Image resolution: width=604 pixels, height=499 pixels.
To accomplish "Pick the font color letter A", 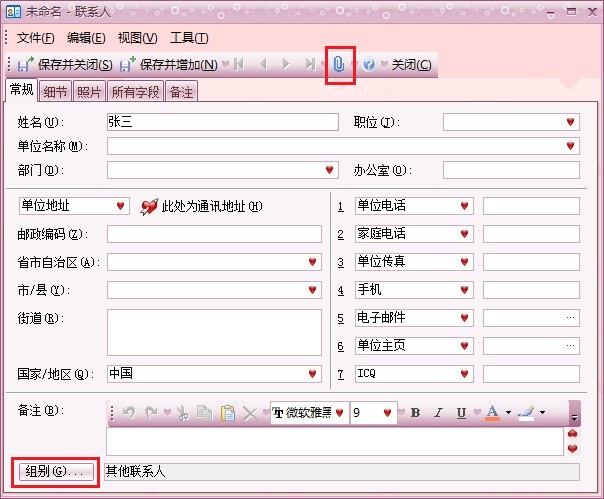I will coord(491,413).
